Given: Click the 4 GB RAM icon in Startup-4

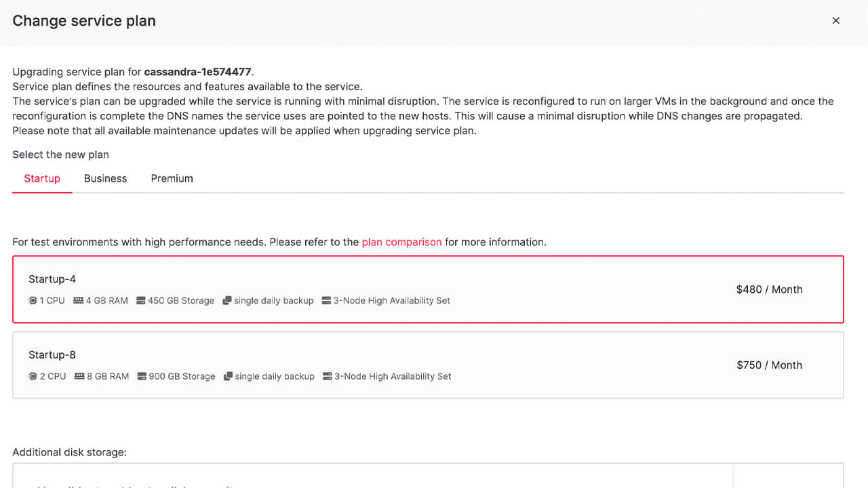Looking at the screenshot, I should 78,300.
